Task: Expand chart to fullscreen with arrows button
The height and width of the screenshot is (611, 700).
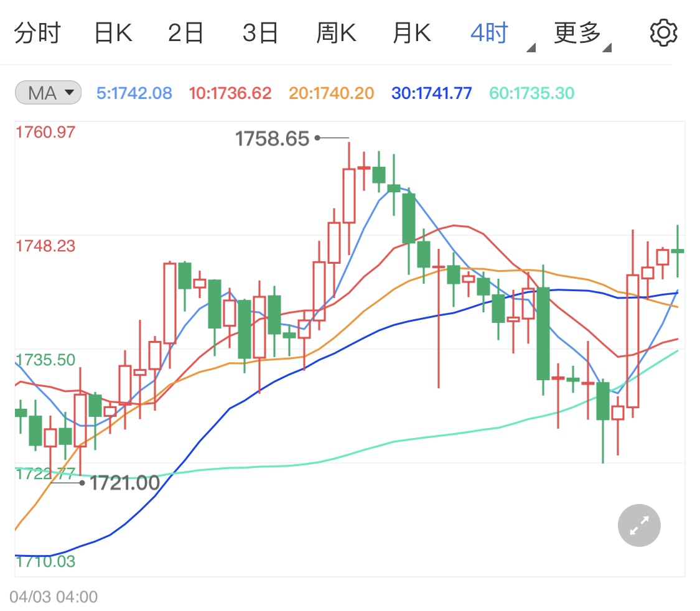Action: (x=639, y=525)
